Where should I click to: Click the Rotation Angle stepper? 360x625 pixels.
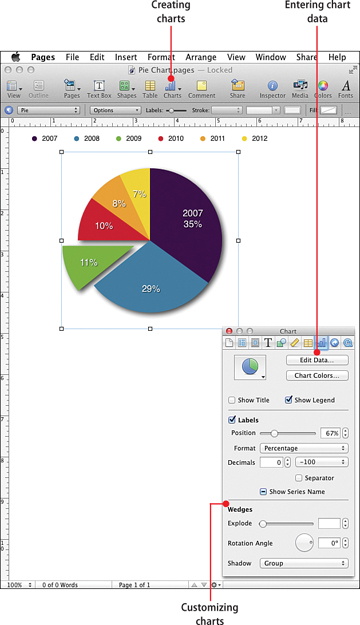coord(345,543)
